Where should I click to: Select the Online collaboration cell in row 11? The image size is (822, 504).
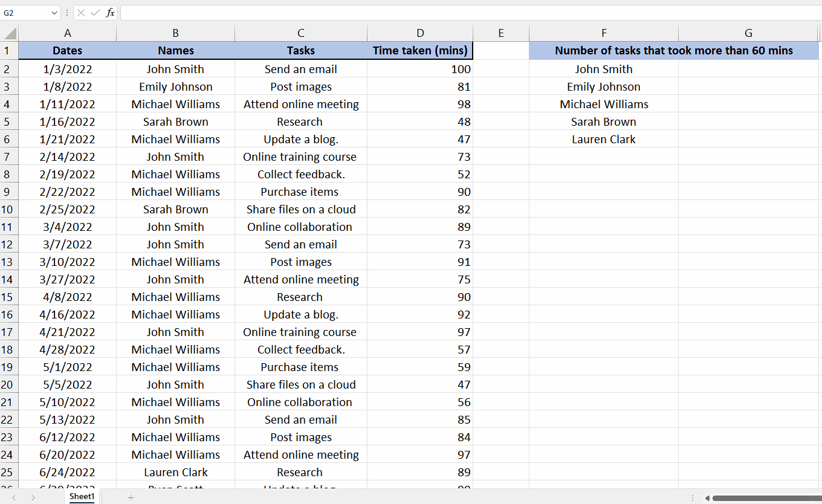click(300, 227)
